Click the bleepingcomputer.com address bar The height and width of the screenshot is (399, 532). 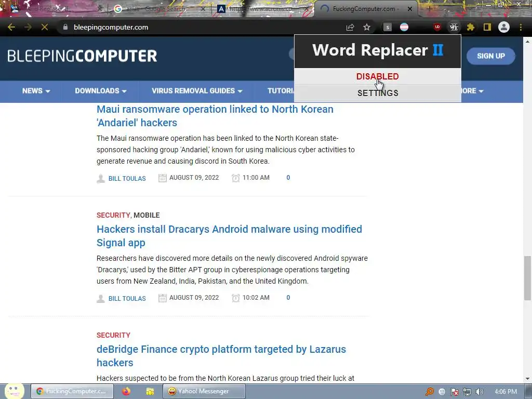coord(204,27)
